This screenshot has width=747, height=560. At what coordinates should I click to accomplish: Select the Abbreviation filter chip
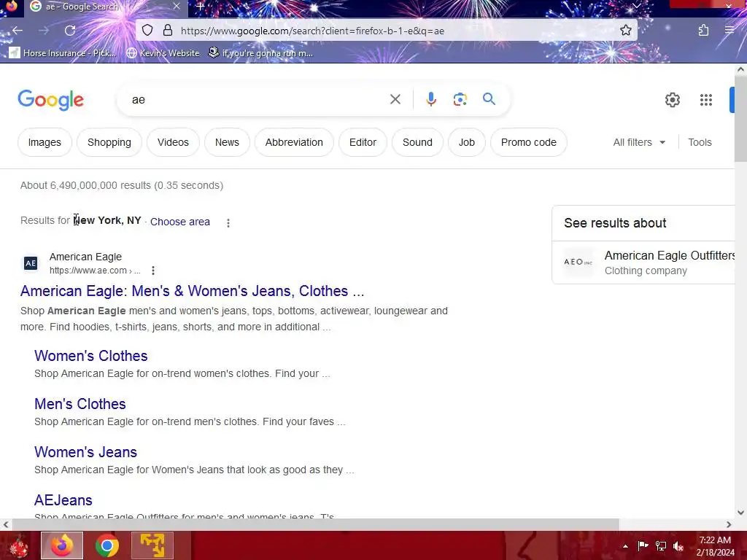294,142
